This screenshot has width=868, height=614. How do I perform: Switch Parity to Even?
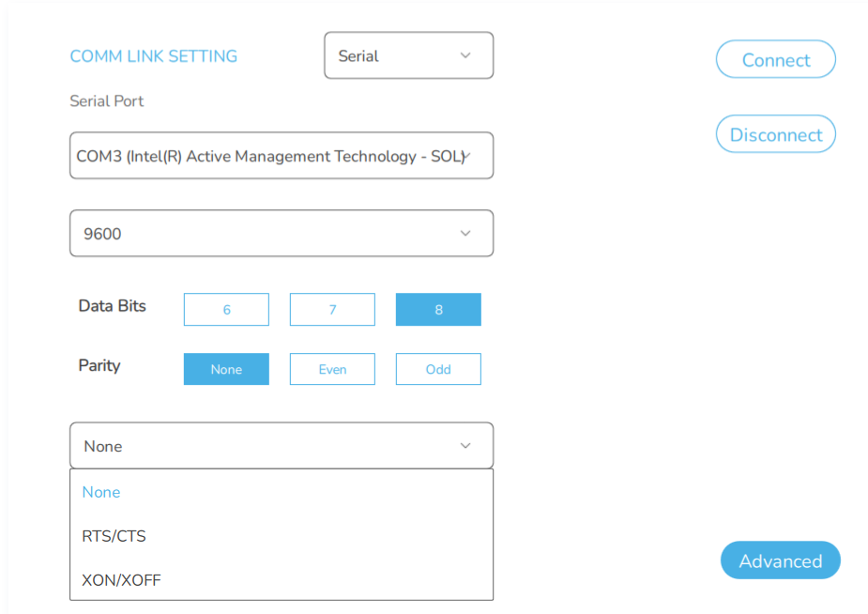click(x=332, y=369)
